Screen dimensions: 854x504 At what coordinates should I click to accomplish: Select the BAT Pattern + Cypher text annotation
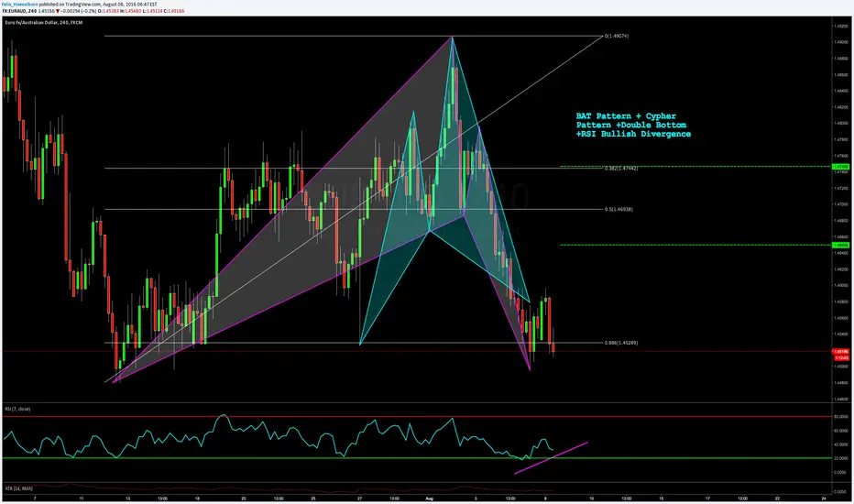click(x=633, y=125)
